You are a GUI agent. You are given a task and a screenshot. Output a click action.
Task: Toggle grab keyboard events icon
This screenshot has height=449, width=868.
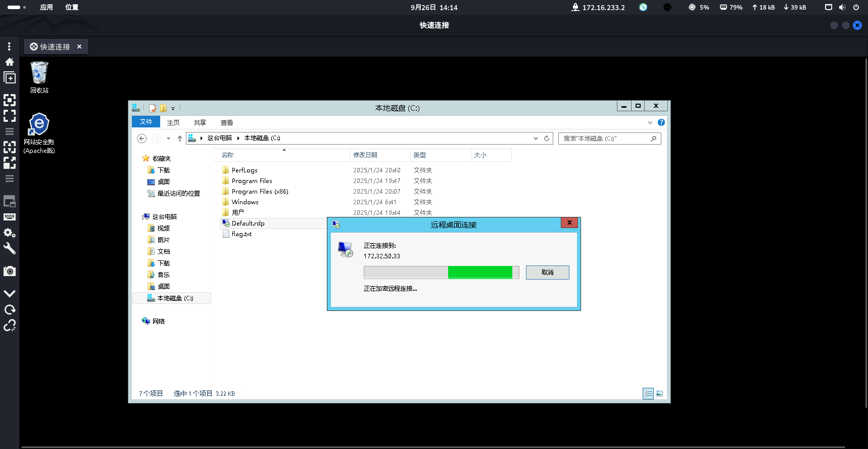coord(10,217)
